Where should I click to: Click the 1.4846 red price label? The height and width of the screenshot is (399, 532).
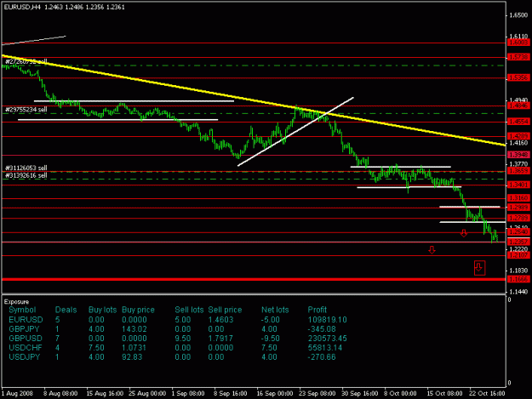pos(518,105)
